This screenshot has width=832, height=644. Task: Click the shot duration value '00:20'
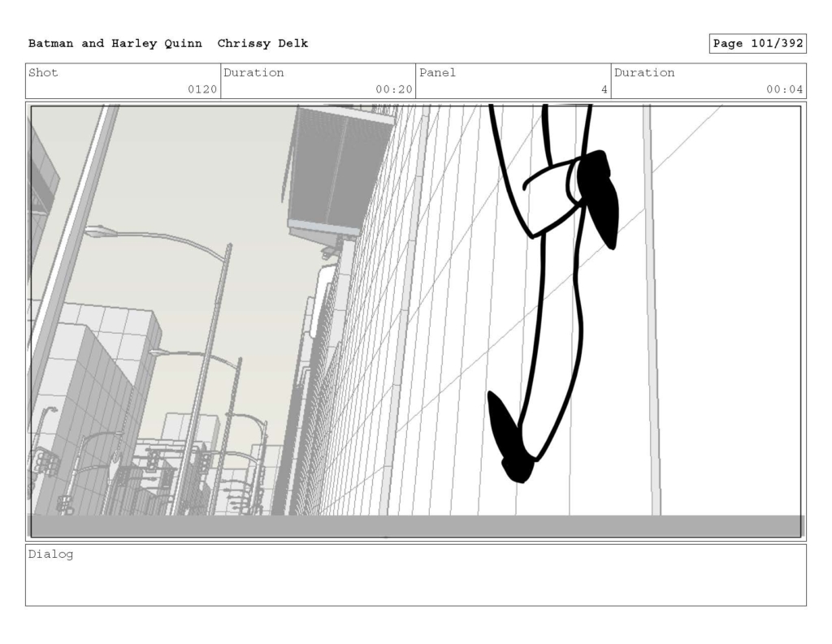point(394,89)
